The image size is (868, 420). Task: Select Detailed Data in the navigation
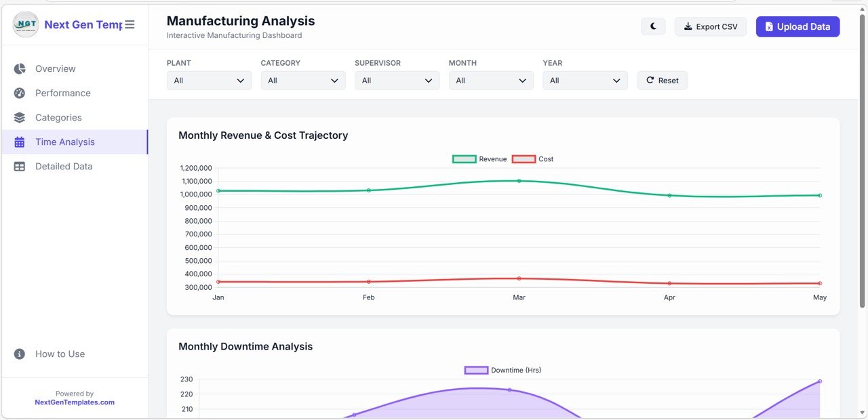click(x=63, y=166)
